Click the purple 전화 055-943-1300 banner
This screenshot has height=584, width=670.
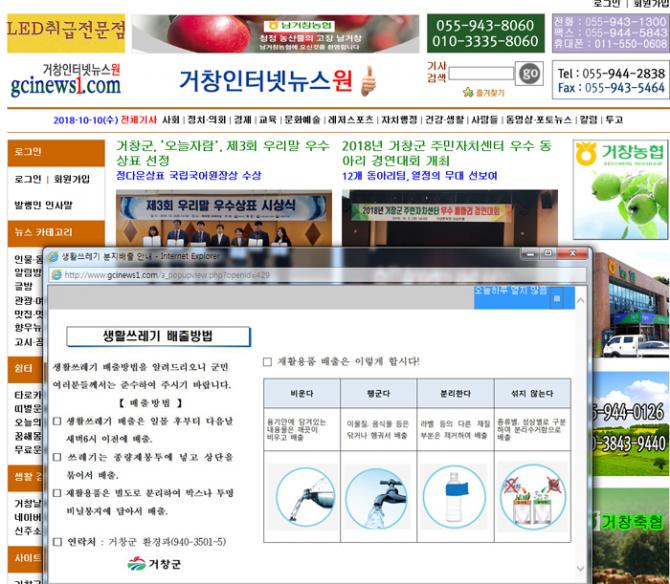pos(610,33)
